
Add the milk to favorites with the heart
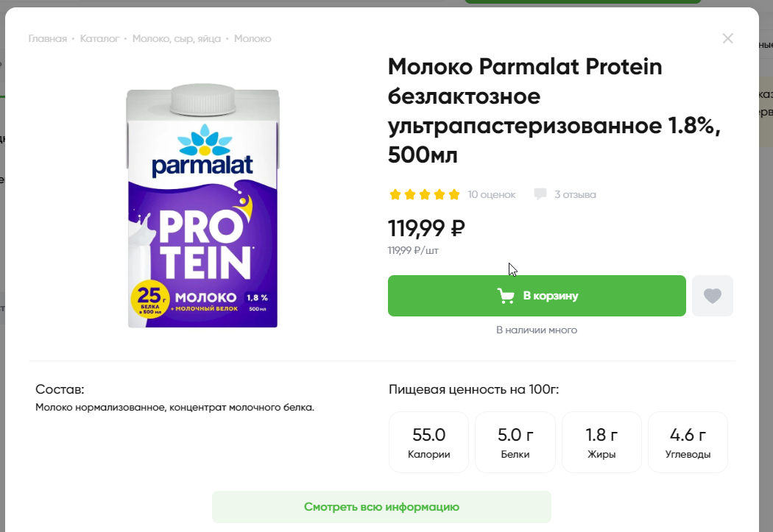[x=712, y=296]
